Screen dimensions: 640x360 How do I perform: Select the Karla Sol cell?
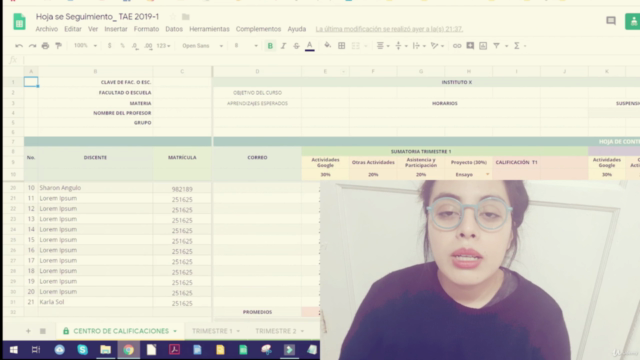[x=96, y=302]
